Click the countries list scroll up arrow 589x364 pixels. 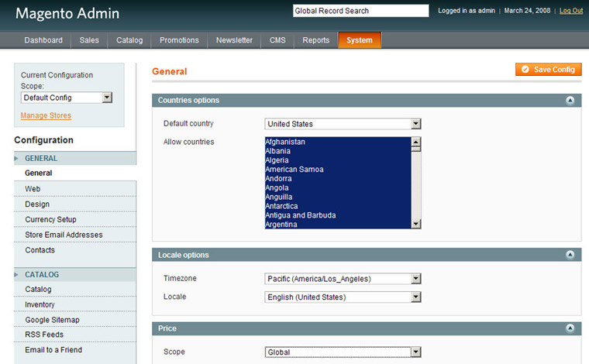416,142
